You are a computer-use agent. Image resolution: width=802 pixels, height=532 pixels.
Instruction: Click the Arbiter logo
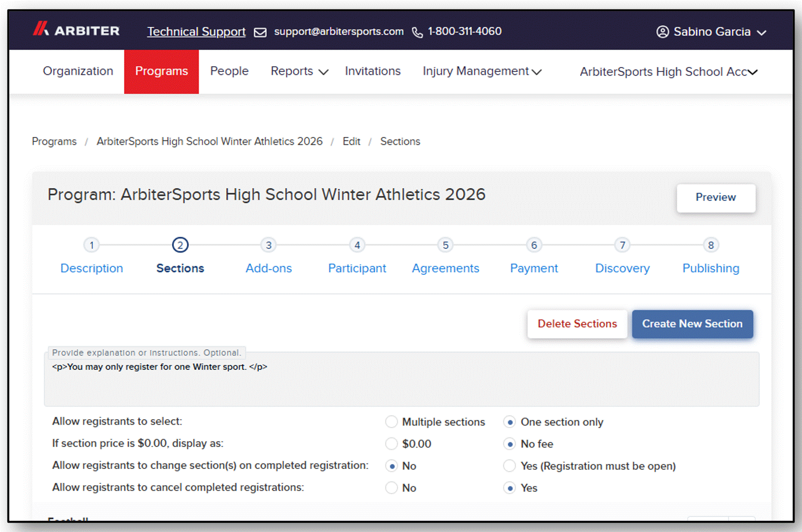click(76, 30)
